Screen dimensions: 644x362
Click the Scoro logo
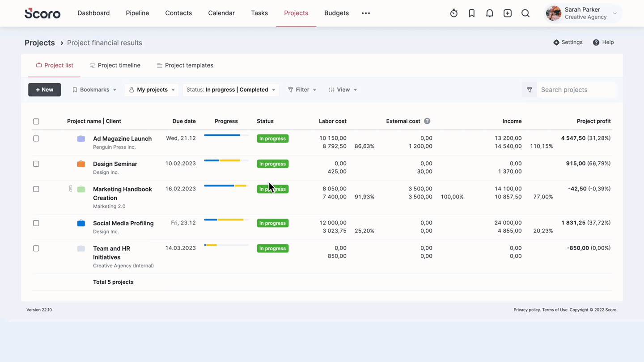(x=42, y=13)
